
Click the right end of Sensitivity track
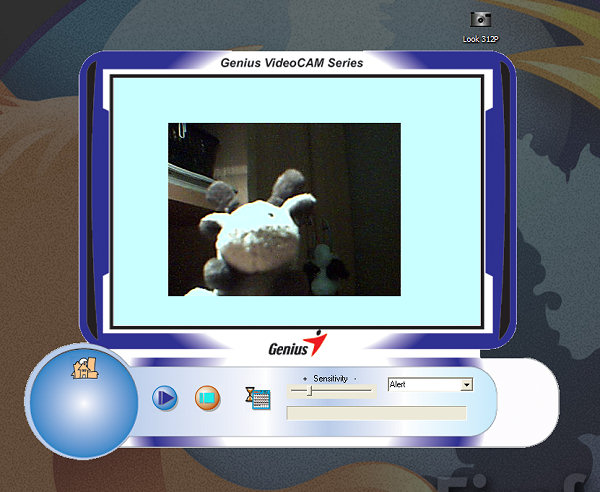click(x=370, y=392)
